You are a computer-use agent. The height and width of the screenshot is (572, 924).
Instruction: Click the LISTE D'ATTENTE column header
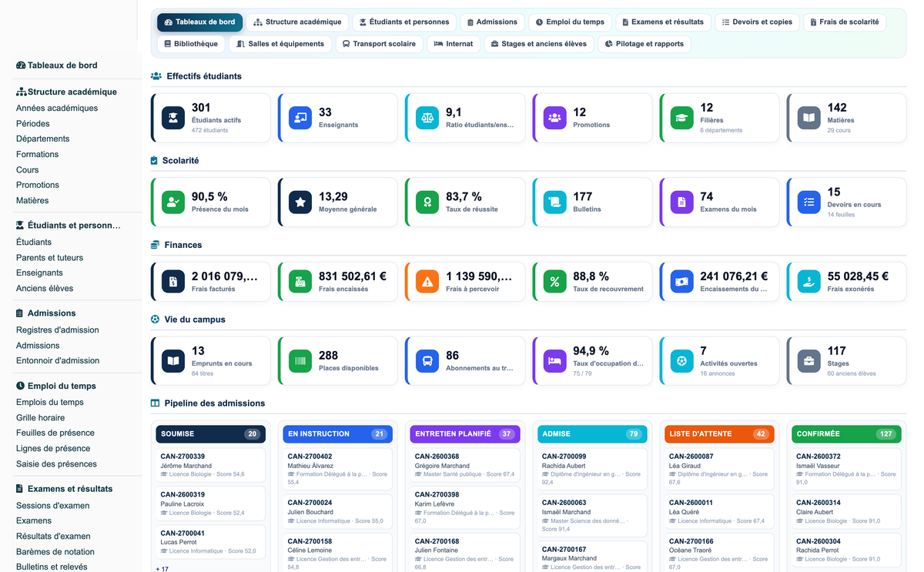pyautogui.click(x=719, y=434)
